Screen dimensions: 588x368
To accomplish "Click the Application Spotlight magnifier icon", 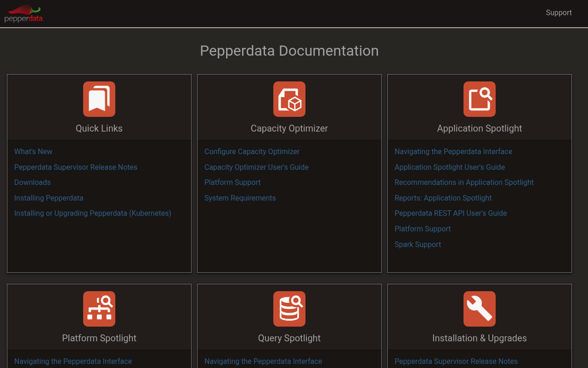I will 480,99.
